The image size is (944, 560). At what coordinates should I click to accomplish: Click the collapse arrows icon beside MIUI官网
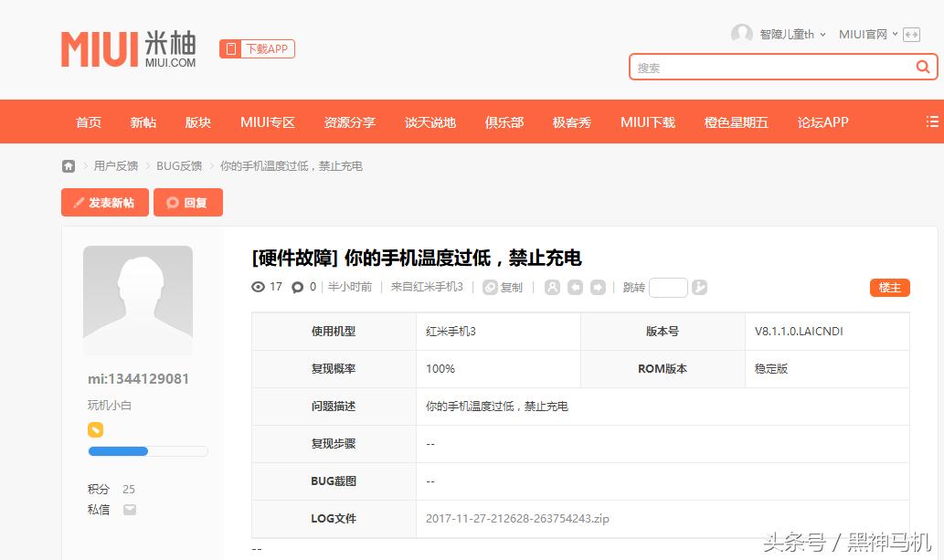910,34
